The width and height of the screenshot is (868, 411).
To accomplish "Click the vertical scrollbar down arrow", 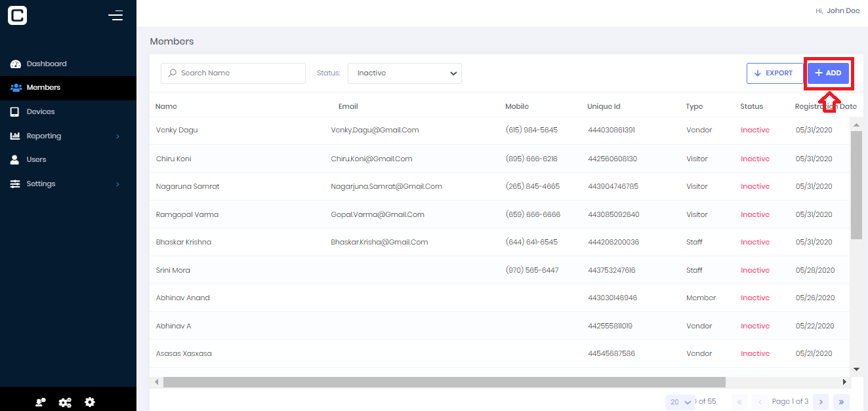I will point(856,370).
